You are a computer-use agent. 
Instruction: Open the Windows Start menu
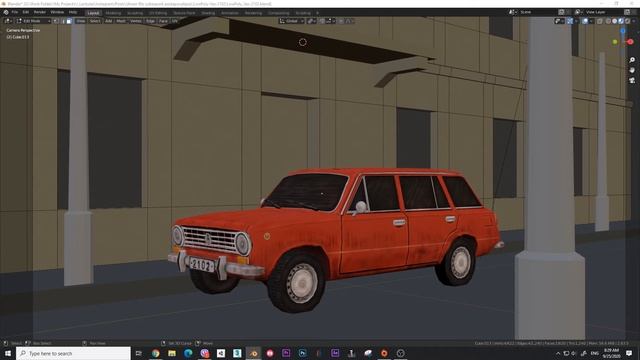[8, 353]
